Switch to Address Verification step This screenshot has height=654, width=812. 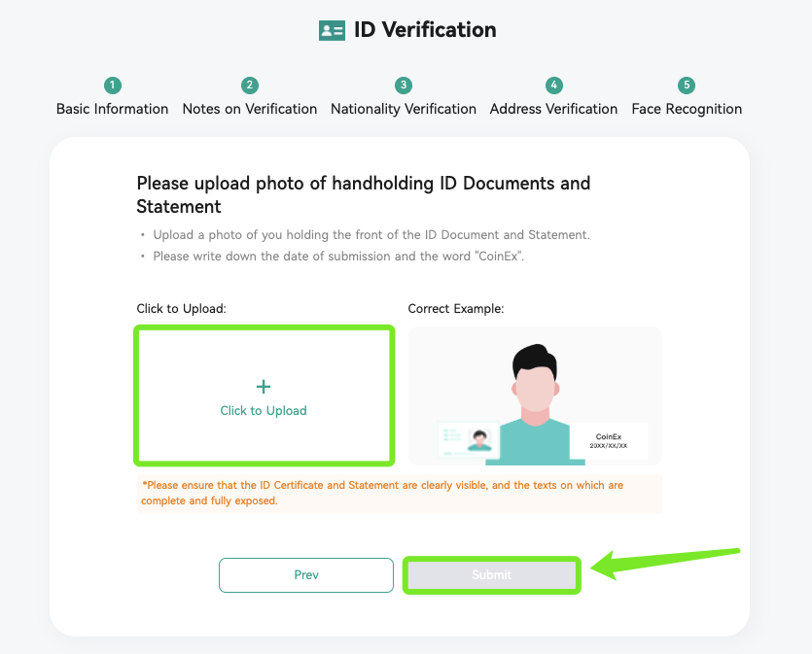point(553,109)
